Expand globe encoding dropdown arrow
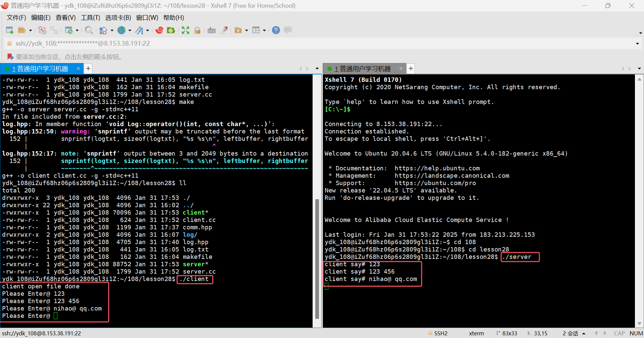The image size is (644, 338). click(130, 31)
